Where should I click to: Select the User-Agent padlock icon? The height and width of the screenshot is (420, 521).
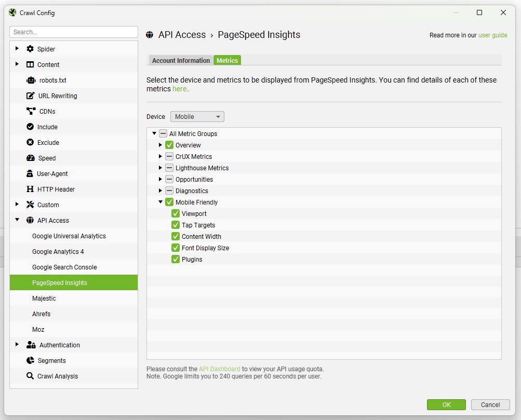tap(30, 173)
